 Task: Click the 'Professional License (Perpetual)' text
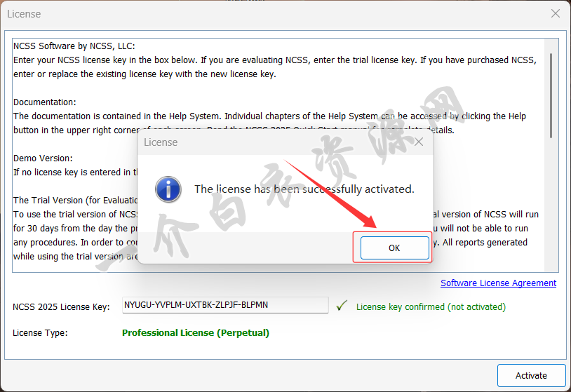click(x=195, y=332)
